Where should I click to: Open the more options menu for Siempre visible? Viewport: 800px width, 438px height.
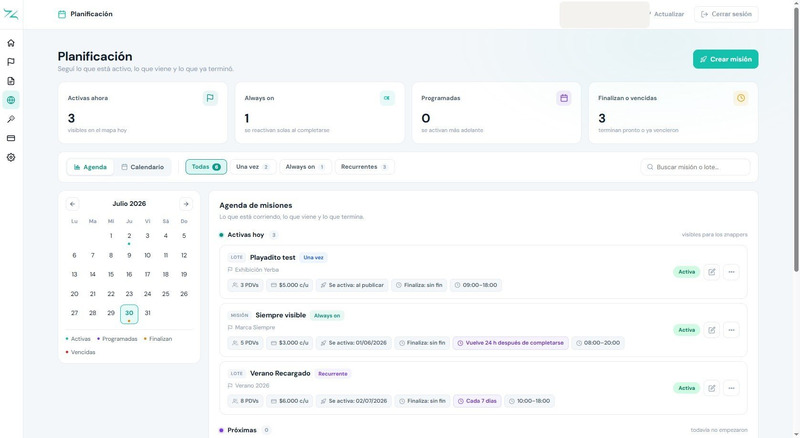point(731,330)
